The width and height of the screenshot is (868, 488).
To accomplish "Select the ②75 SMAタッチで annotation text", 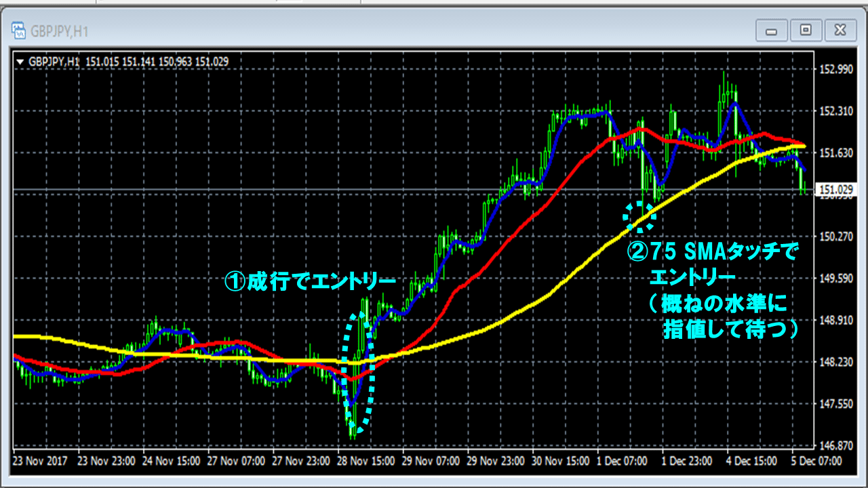I will point(713,253).
